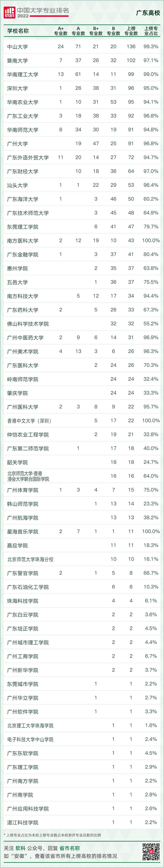Click 北京师范大学-香港浸会大学联合国际学院 entry
Image resolution: width=164 pixels, height=868 pixels.
point(28,476)
